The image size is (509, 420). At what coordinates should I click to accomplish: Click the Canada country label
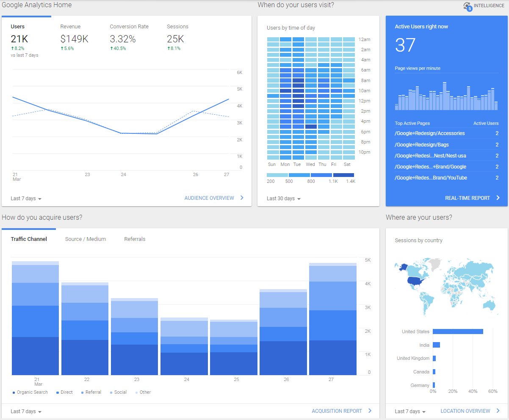pos(421,372)
